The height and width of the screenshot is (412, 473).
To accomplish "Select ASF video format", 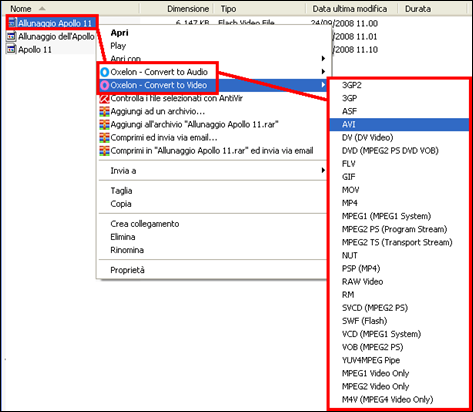I will pyautogui.click(x=349, y=111).
